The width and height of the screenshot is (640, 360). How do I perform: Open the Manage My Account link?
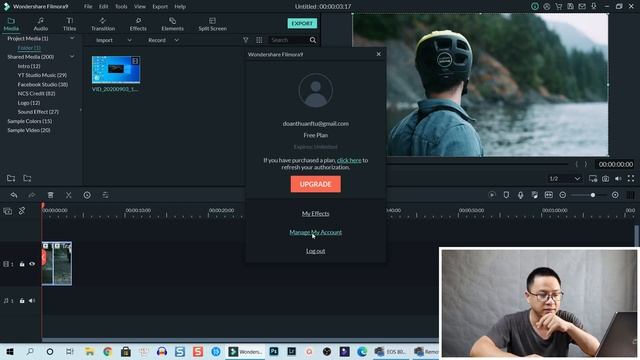[x=316, y=232]
